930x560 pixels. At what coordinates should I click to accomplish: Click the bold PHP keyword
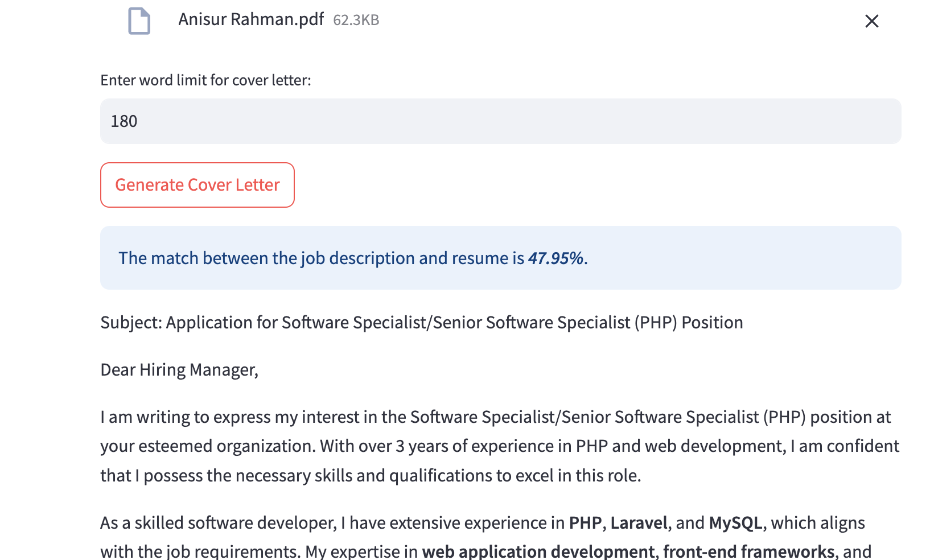coord(585,523)
